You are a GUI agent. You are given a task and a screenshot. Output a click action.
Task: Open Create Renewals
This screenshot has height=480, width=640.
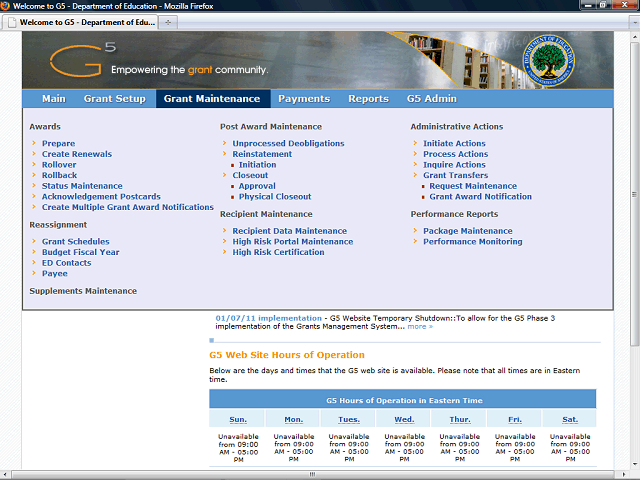pos(77,155)
